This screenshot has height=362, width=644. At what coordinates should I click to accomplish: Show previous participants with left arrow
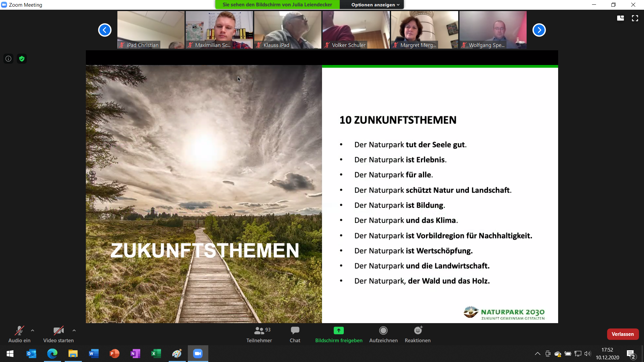click(105, 30)
